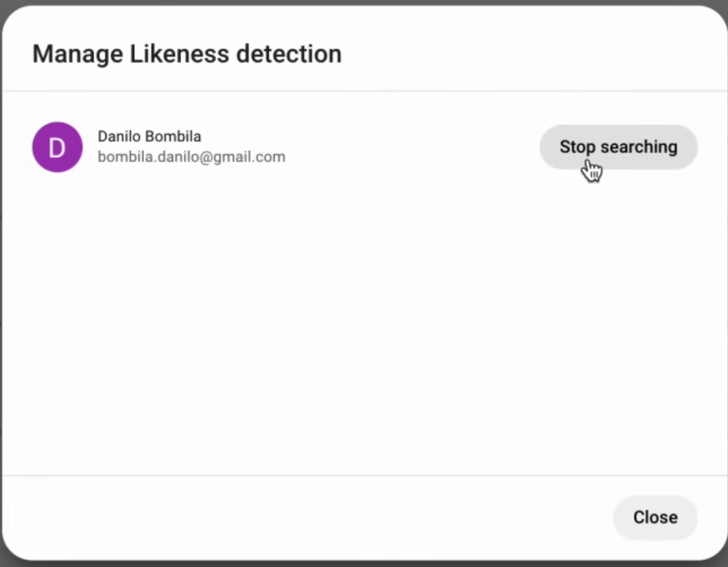Select the round profile avatar with letter D
The height and width of the screenshot is (567, 728).
click(58, 147)
